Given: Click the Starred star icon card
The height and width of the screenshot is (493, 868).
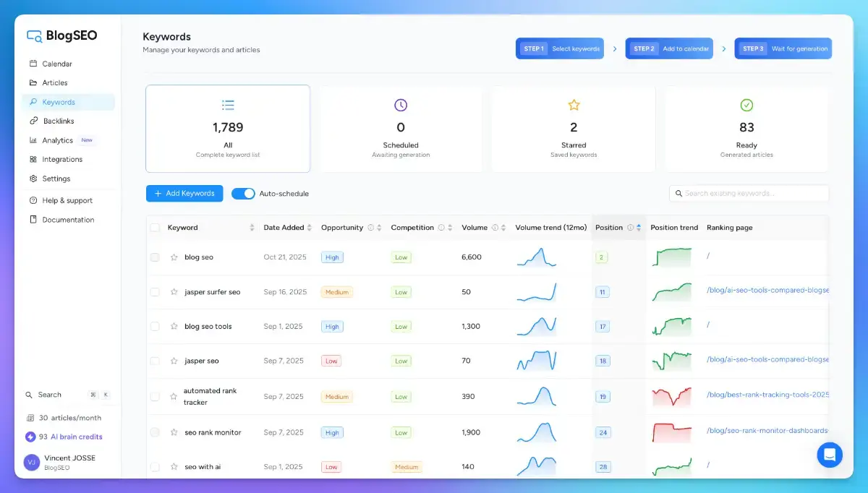Looking at the screenshot, I should click(x=574, y=105).
